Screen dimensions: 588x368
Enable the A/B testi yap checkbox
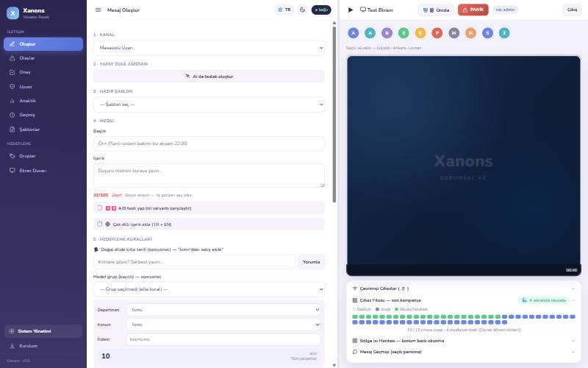[100, 208]
